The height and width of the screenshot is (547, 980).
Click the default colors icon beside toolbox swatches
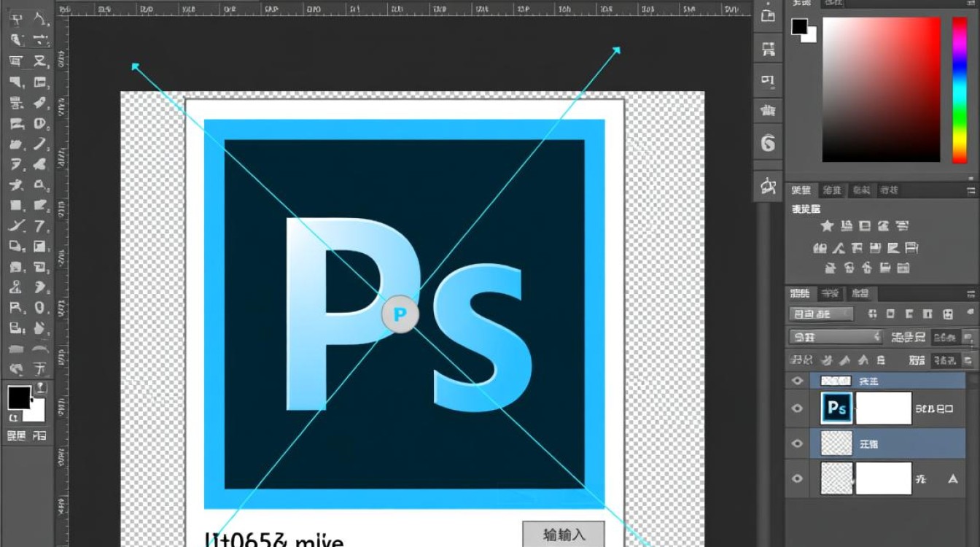pos(13,418)
